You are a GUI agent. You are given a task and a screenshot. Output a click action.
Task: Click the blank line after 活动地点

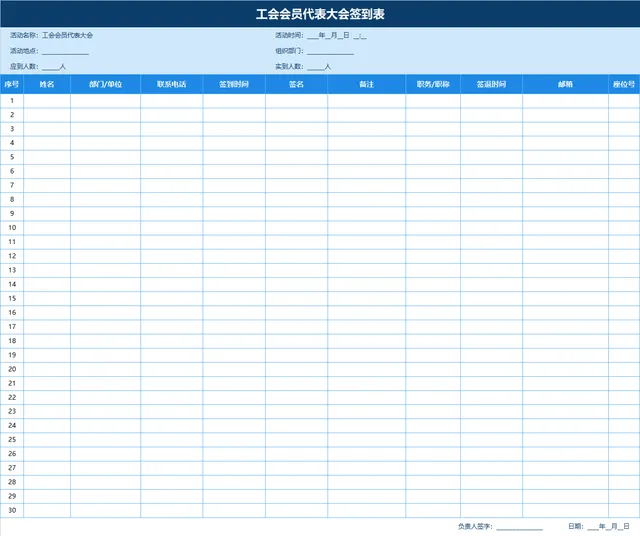65,52
